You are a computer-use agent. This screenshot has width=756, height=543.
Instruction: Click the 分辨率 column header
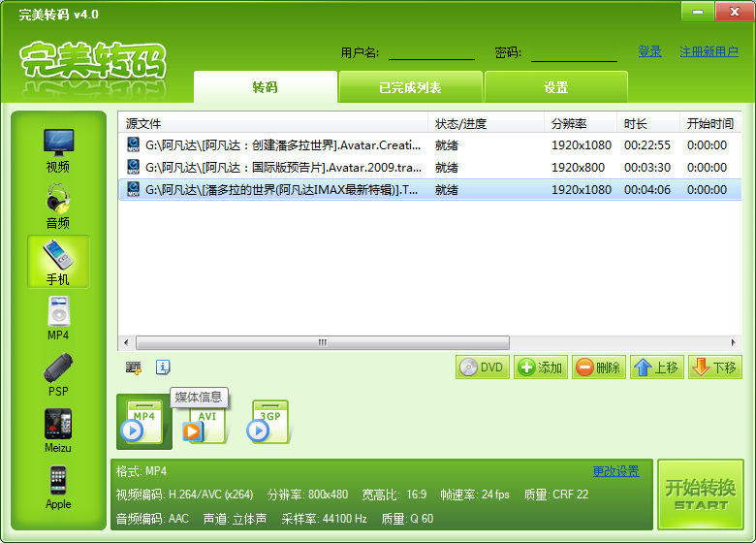tap(581, 123)
